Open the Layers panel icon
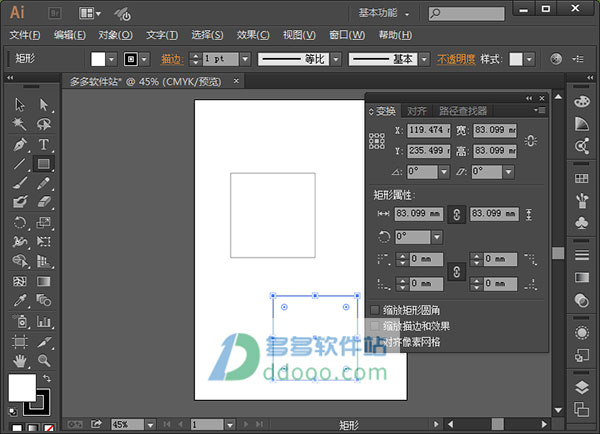 coord(582,388)
